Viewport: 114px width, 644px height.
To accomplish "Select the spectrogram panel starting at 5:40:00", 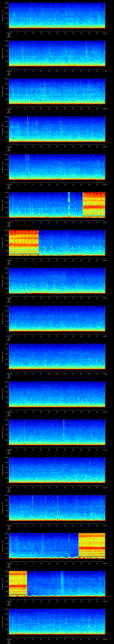I will coord(57,432).
